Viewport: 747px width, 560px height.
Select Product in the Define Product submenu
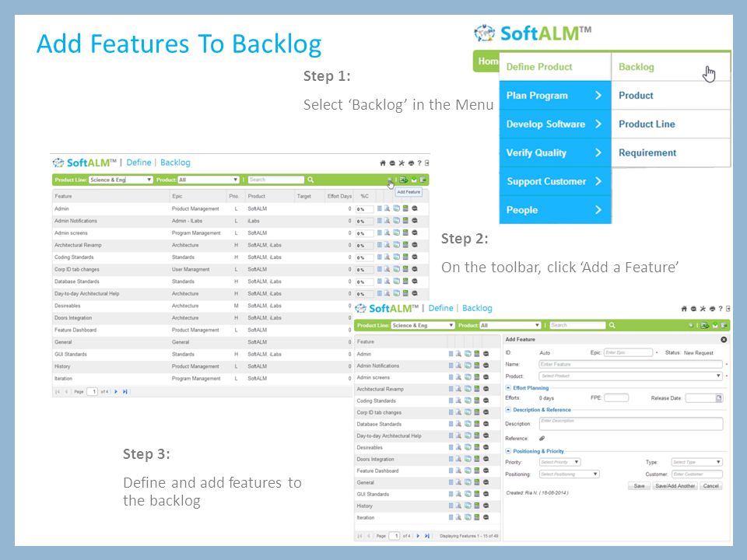(671, 95)
